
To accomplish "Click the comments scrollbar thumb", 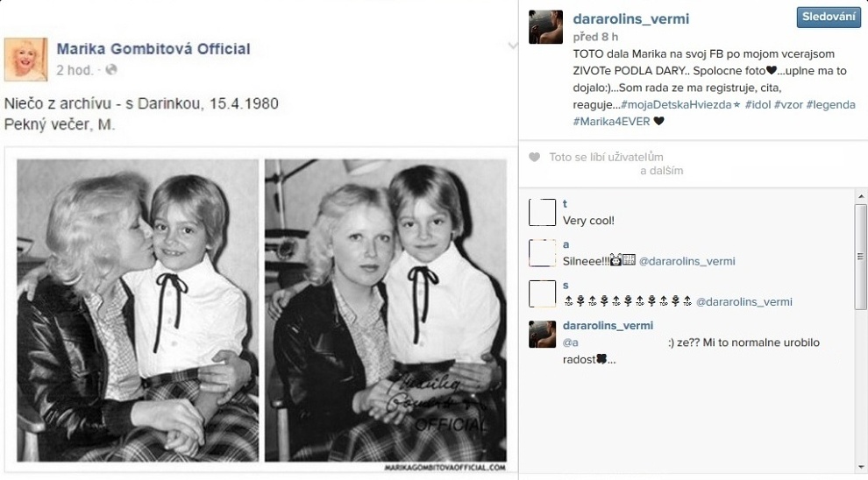I will [860, 257].
